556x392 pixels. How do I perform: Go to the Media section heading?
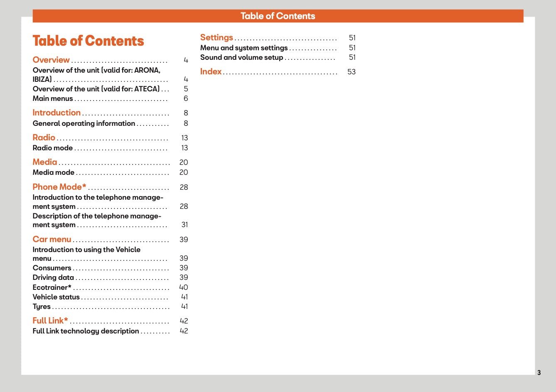click(x=45, y=162)
